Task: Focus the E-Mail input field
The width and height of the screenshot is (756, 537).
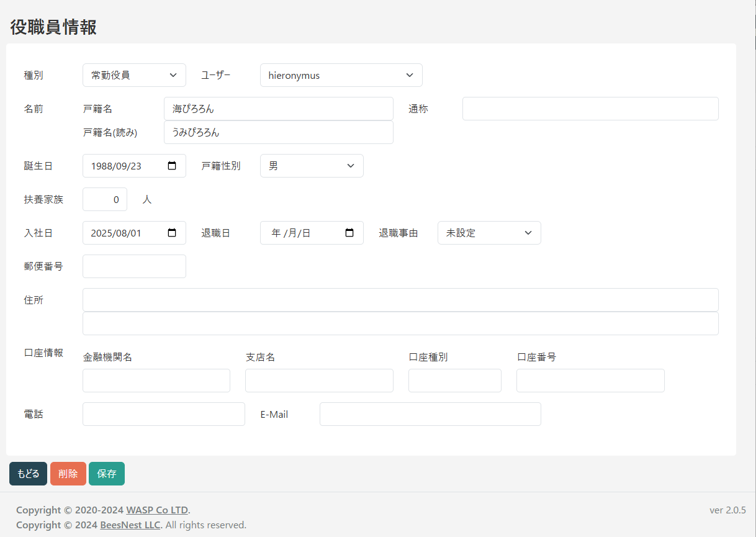Action: click(430, 414)
